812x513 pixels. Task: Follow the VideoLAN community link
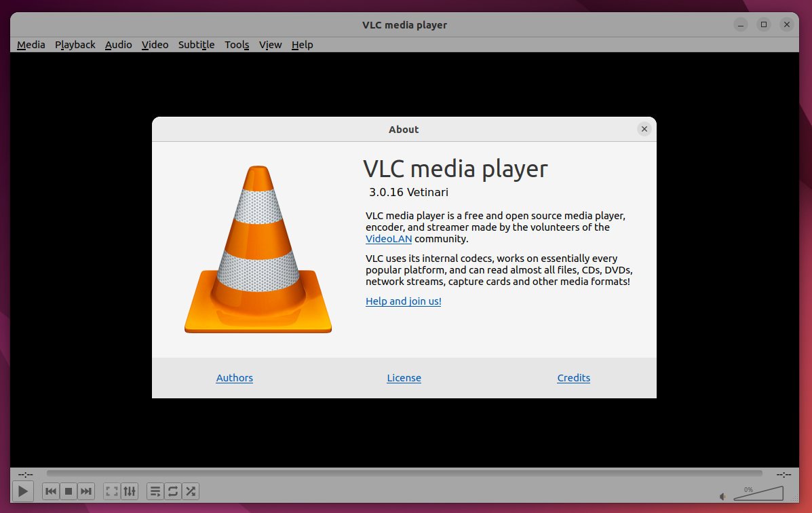pyautogui.click(x=388, y=239)
